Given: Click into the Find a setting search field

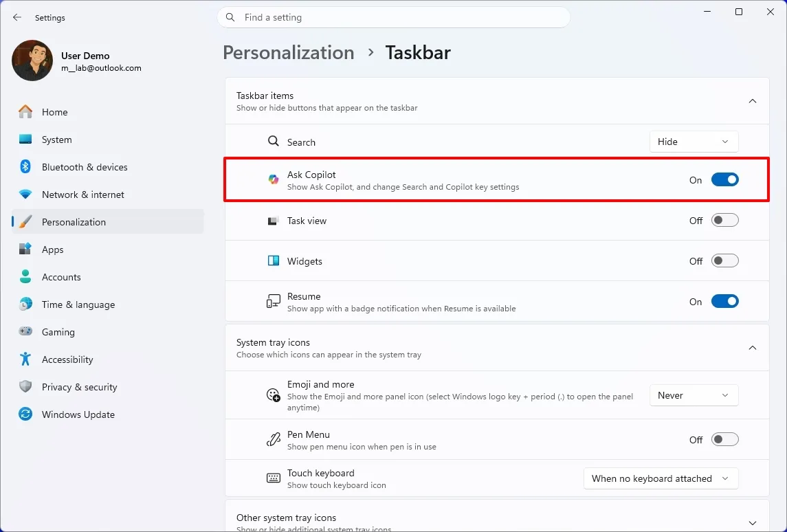Looking at the screenshot, I should point(393,18).
